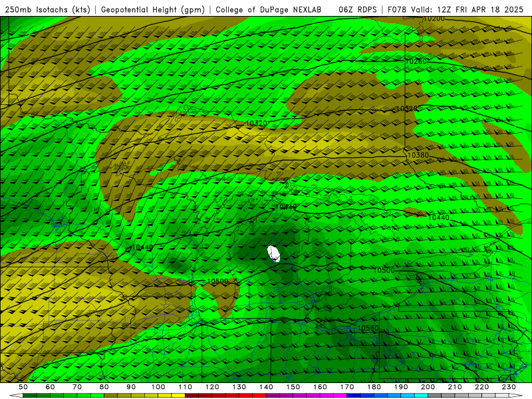Click the 120 value on the color scale
The height and width of the screenshot is (399, 532).
coord(212,387)
